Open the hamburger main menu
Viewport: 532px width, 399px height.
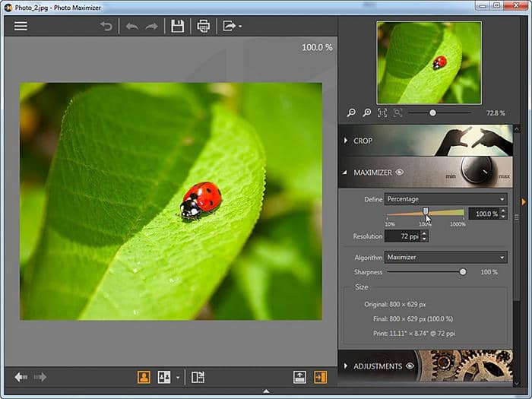tap(21, 26)
